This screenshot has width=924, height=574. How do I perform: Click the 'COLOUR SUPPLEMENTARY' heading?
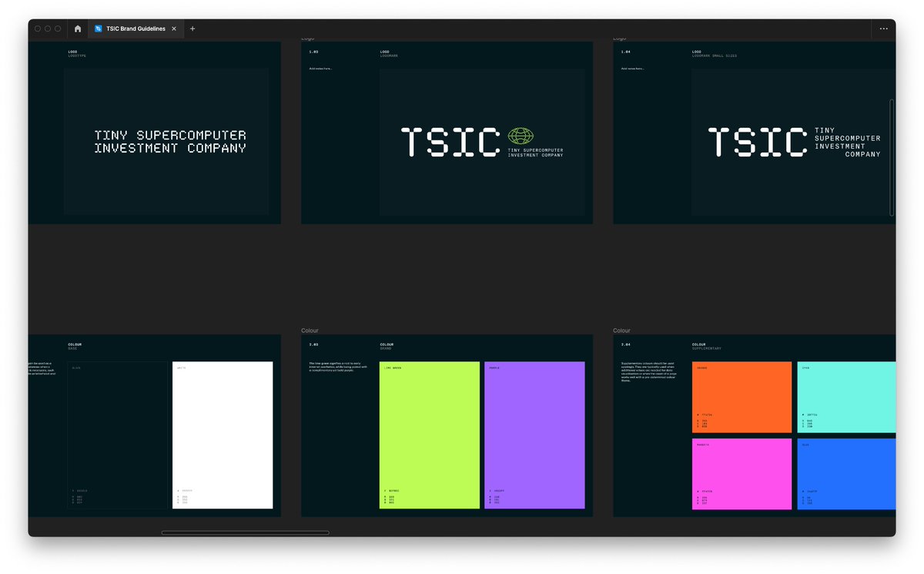(x=706, y=346)
